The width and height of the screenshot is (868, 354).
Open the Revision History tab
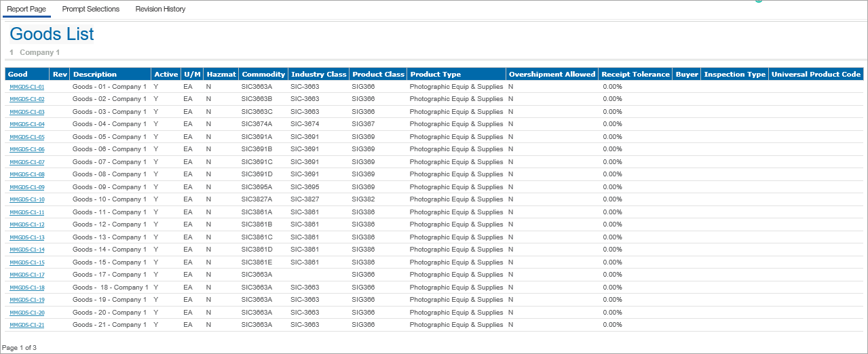point(160,9)
